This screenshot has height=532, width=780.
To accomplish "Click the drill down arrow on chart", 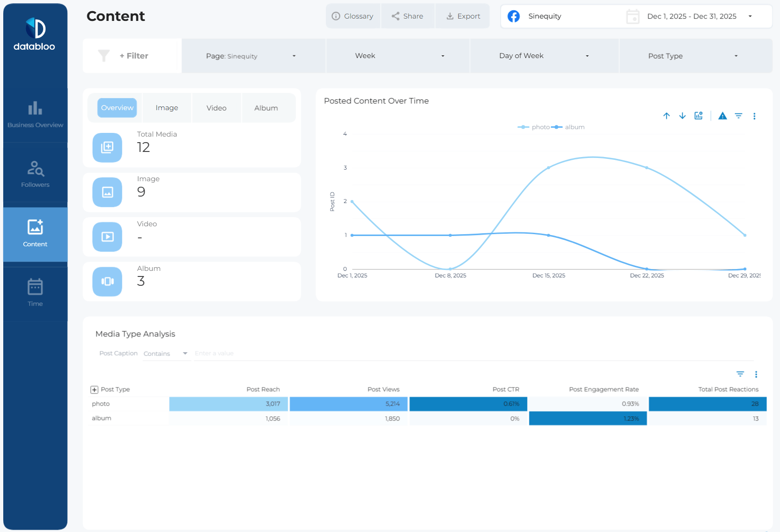I will tap(682, 116).
